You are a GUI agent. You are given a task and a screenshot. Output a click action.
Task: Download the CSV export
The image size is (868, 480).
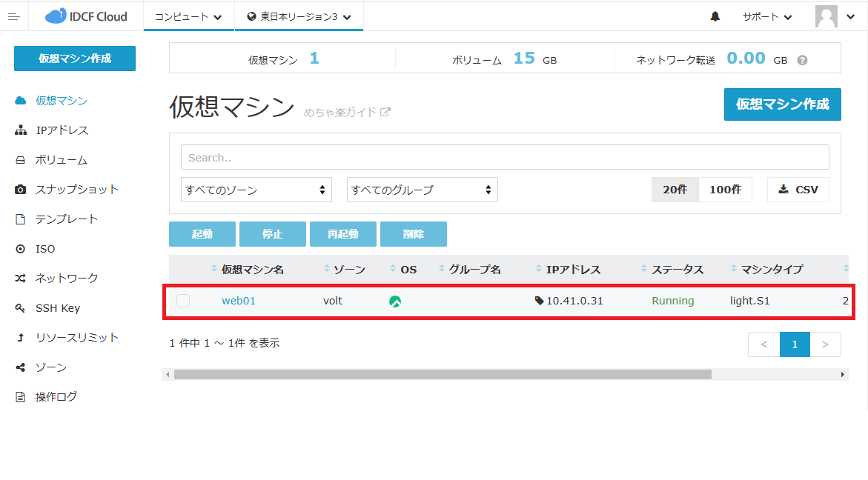(x=798, y=190)
